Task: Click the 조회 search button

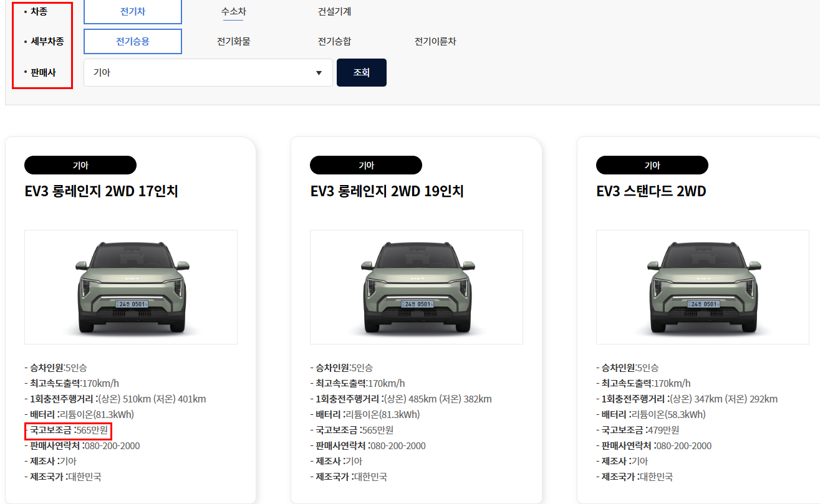Action: (362, 72)
